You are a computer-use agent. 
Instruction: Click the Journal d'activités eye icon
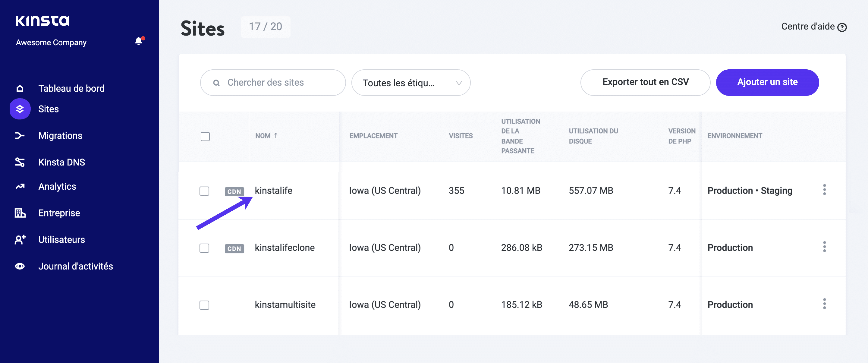[20, 266]
